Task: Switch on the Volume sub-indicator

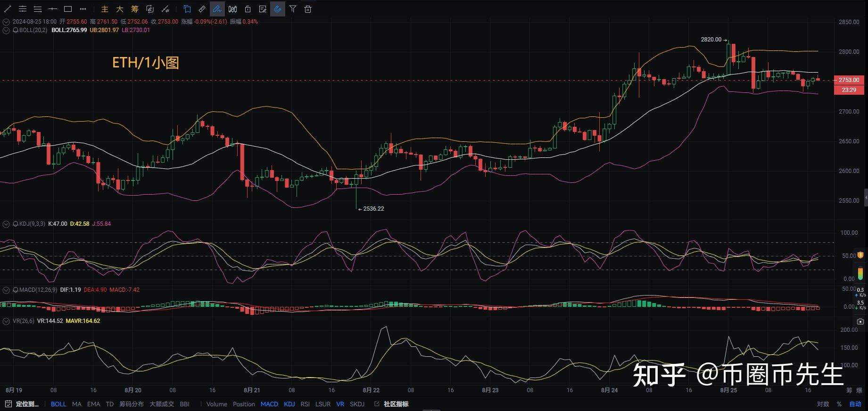Action: coord(217,404)
